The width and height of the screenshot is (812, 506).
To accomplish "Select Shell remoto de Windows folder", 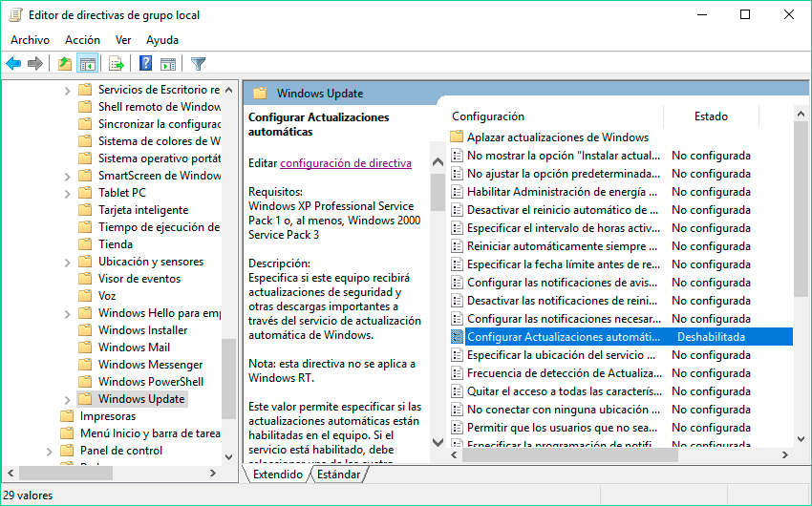I will coord(160,107).
